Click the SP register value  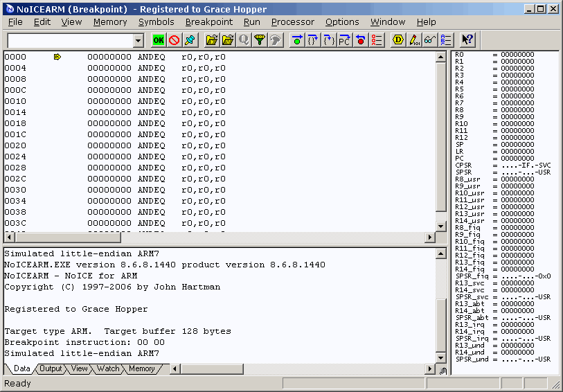pos(517,145)
